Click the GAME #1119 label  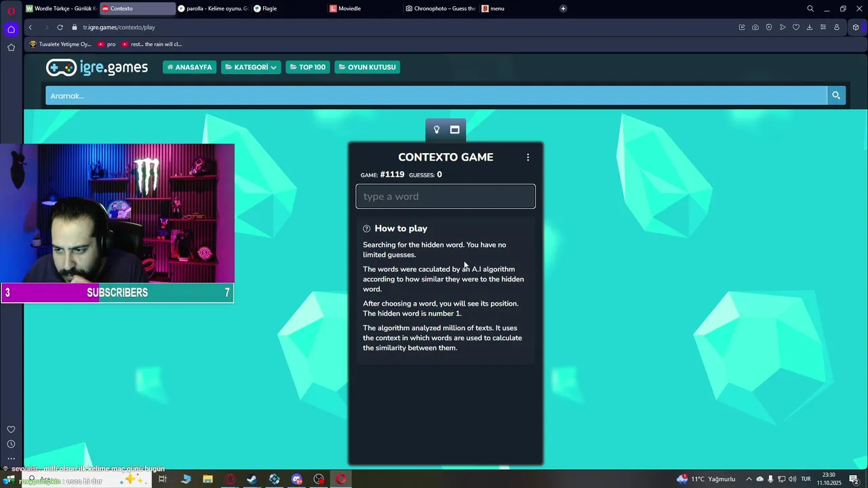click(x=382, y=175)
